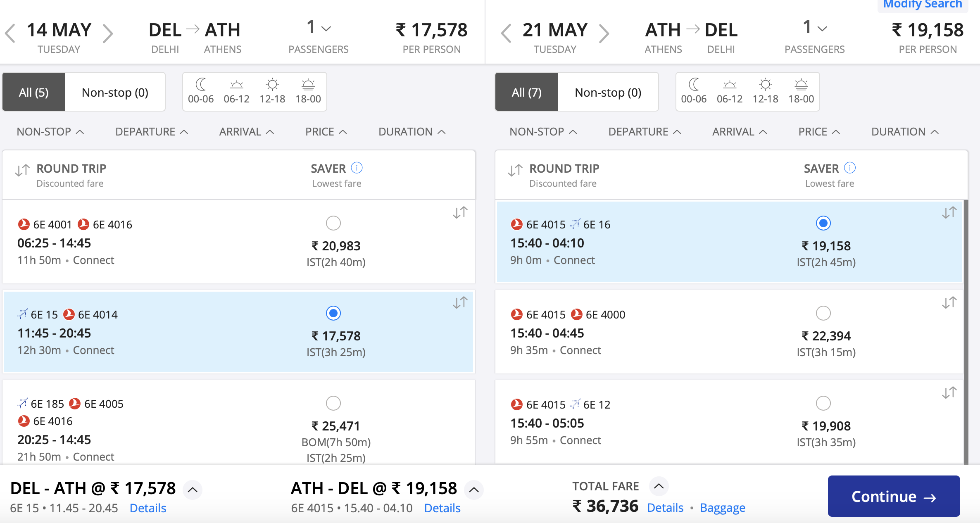Click the 18-00 dusk icon on return filters
Screen dimensions: 980x523
tap(801, 85)
